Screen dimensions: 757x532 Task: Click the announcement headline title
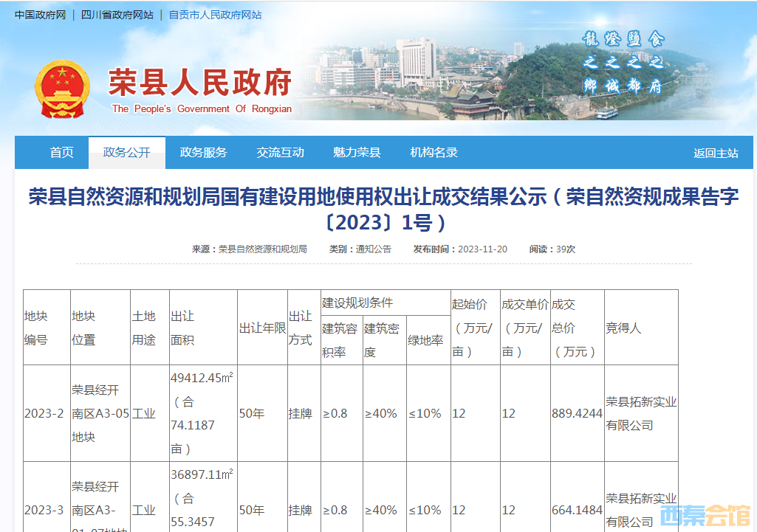tap(383, 210)
